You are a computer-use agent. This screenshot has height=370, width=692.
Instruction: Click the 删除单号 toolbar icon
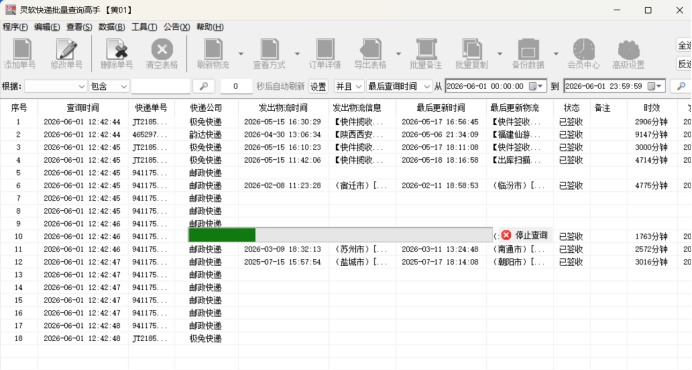point(117,49)
